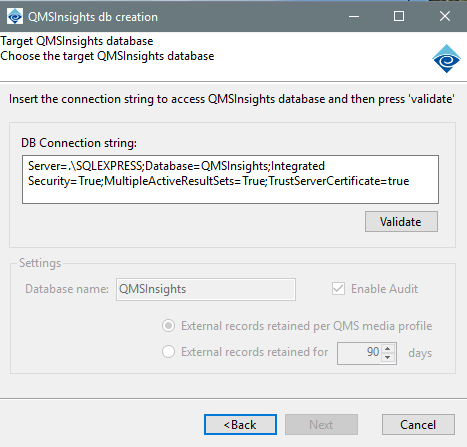Close the QMSInsights db creation dialog
Viewport: 467px width, 447px height.
445,16
